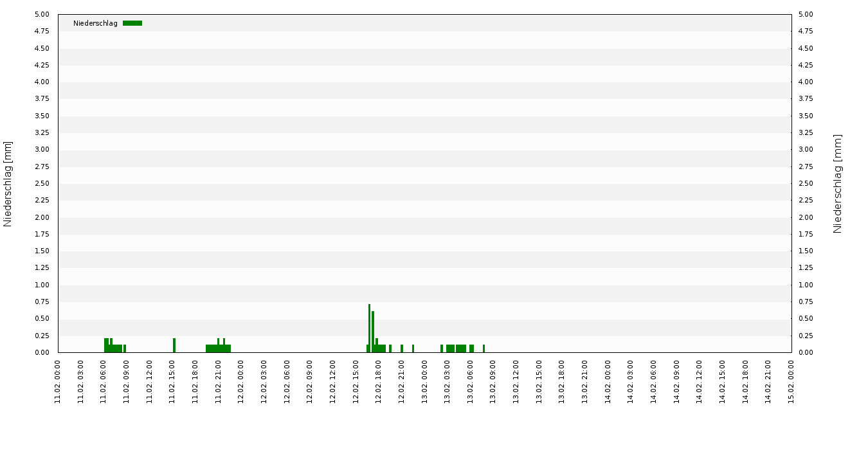Click the 2.50 tick on right axis
Viewport: 868px width, 450px height.
[806, 183]
